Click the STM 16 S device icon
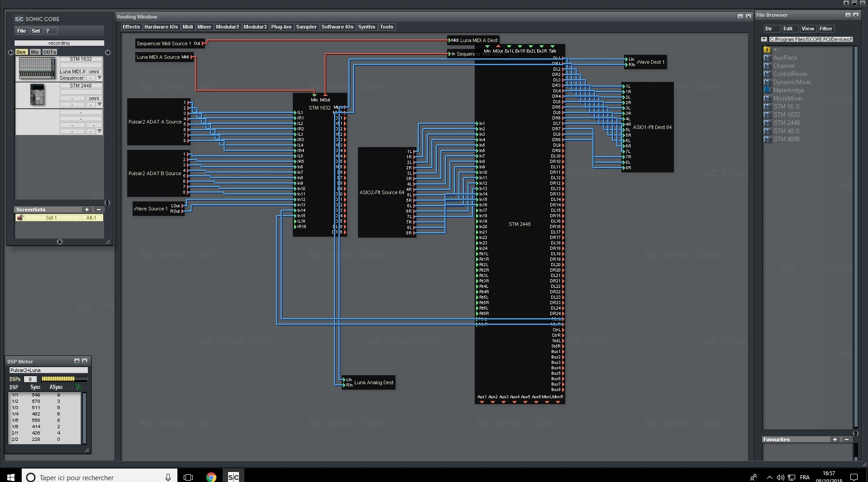Screen dimensions: 868x482 767,107
